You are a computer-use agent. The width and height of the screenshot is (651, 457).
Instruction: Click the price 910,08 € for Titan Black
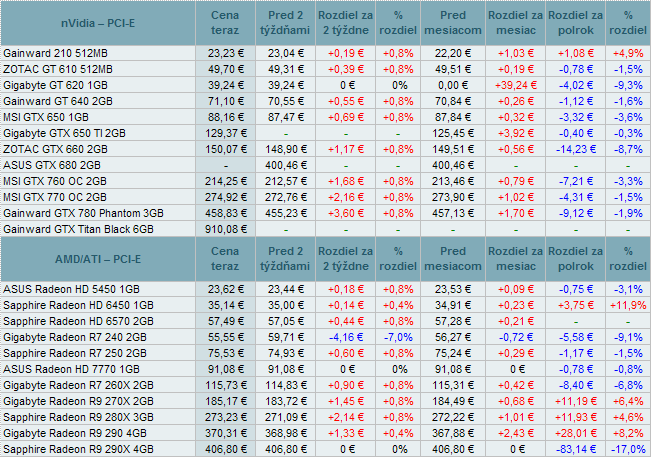[226, 229]
